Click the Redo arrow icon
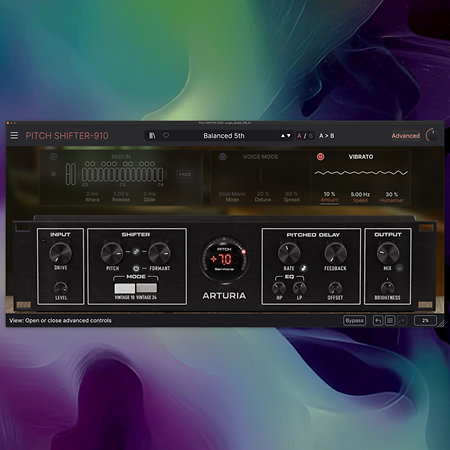The width and height of the screenshot is (450, 450). 402,320
